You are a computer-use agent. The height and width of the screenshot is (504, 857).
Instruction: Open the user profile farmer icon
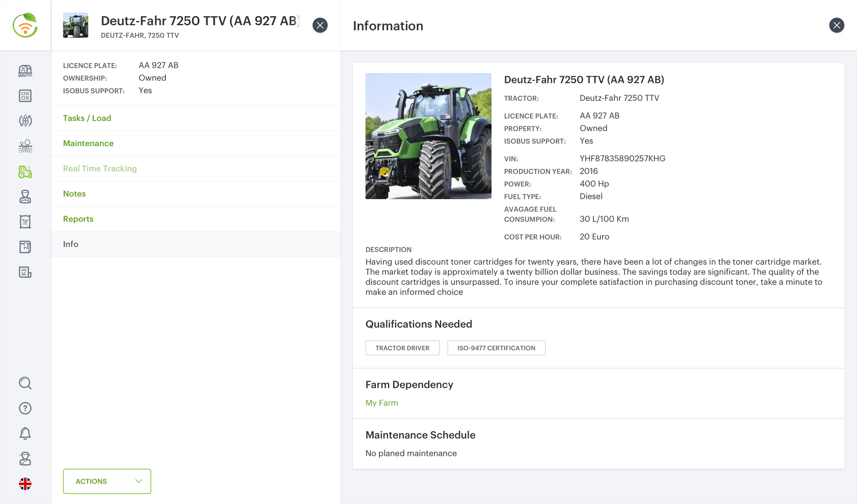(25, 459)
